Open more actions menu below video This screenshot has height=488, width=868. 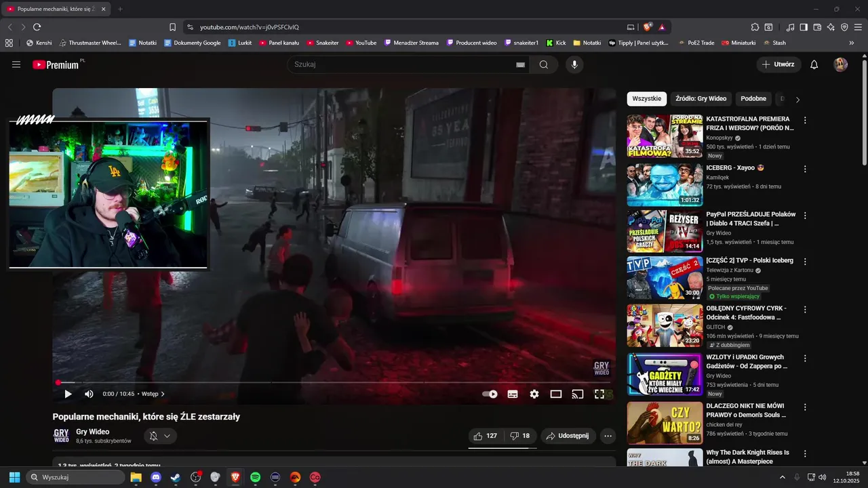(x=608, y=436)
